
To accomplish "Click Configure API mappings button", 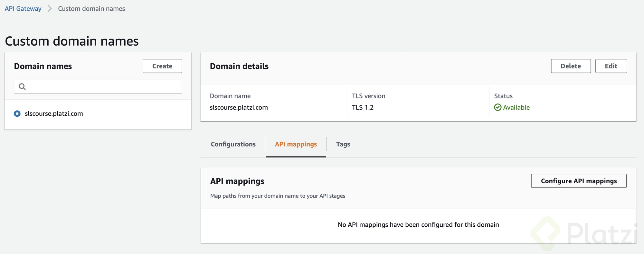I will pyautogui.click(x=579, y=181).
